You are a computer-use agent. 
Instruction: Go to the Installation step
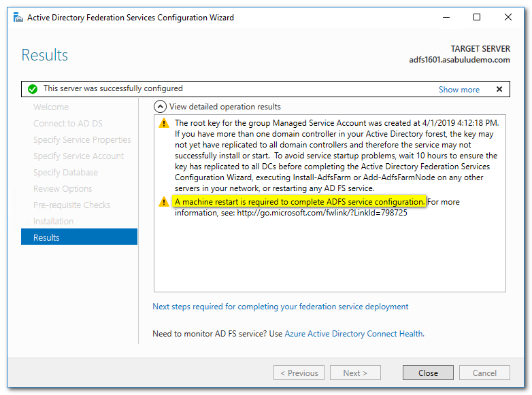click(53, 221)
